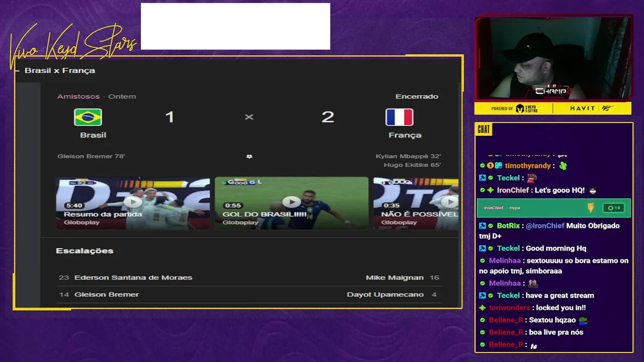Play the Resumo da partida video
The image size is (644, 362).
point(133,202)
